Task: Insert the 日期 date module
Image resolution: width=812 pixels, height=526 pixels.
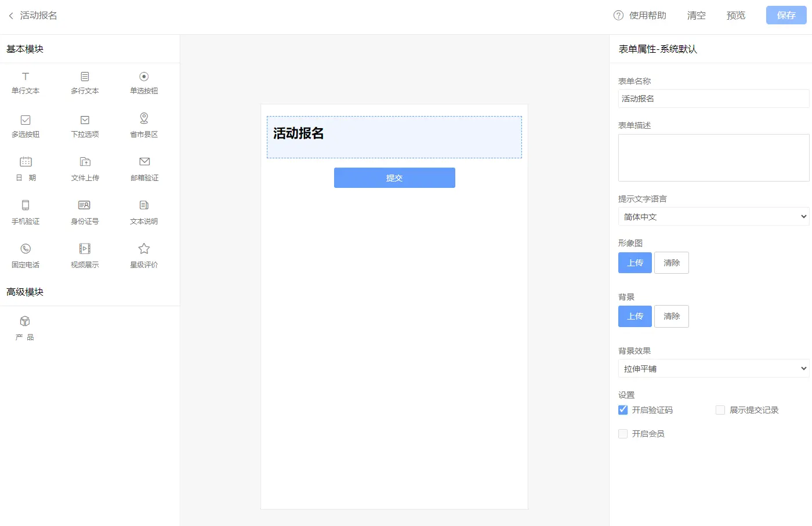Action: click(x=26, y=169)
